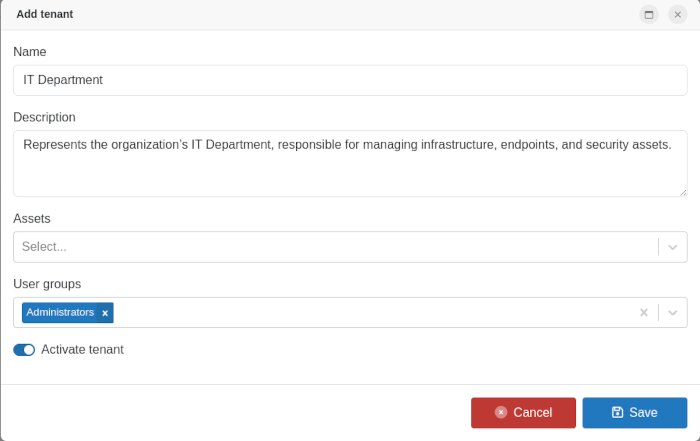The width and height of the screenshot is (700, 441).
Task: Disable the Activate tenant switch
Action: (x=24, y=350)
